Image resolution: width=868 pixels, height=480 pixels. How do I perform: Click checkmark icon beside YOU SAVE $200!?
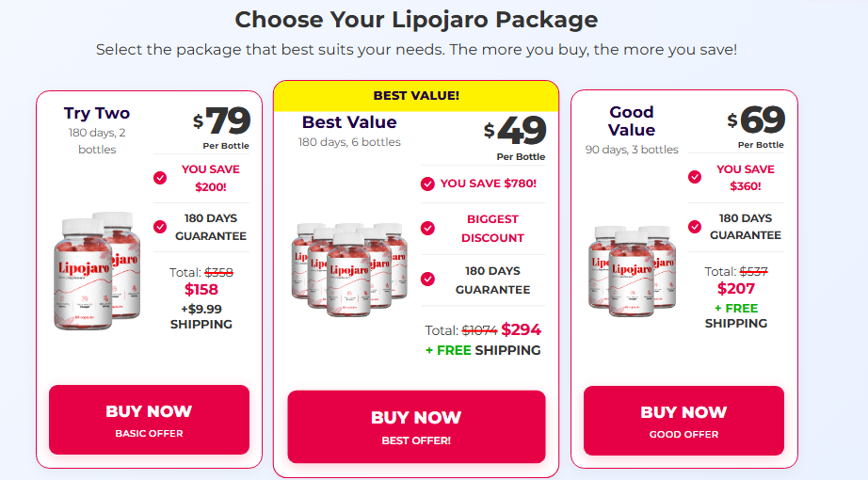[x=160, y=178]
